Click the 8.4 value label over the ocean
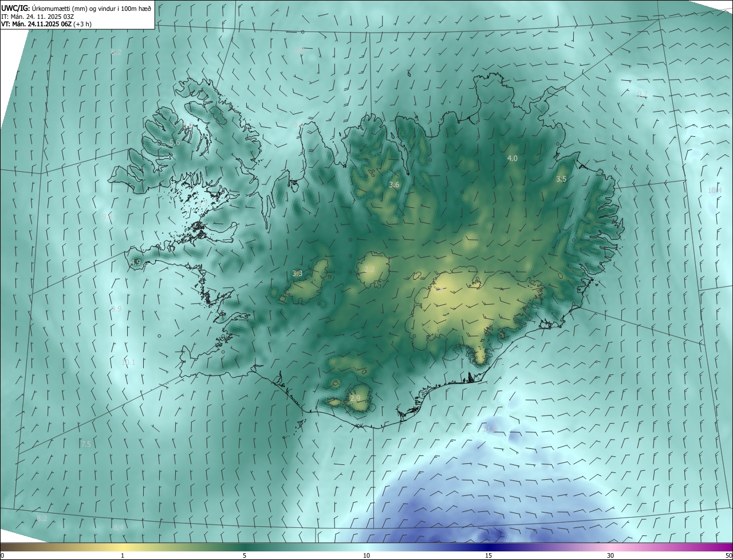Viewport: 733px width, 560px height. (x=118, y=527)
